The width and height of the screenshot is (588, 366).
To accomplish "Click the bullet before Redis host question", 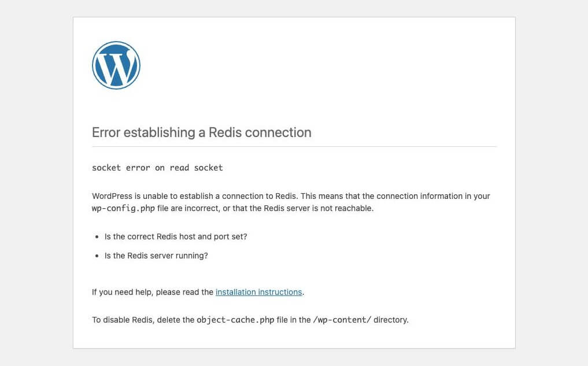I will [x=97, y=237].
